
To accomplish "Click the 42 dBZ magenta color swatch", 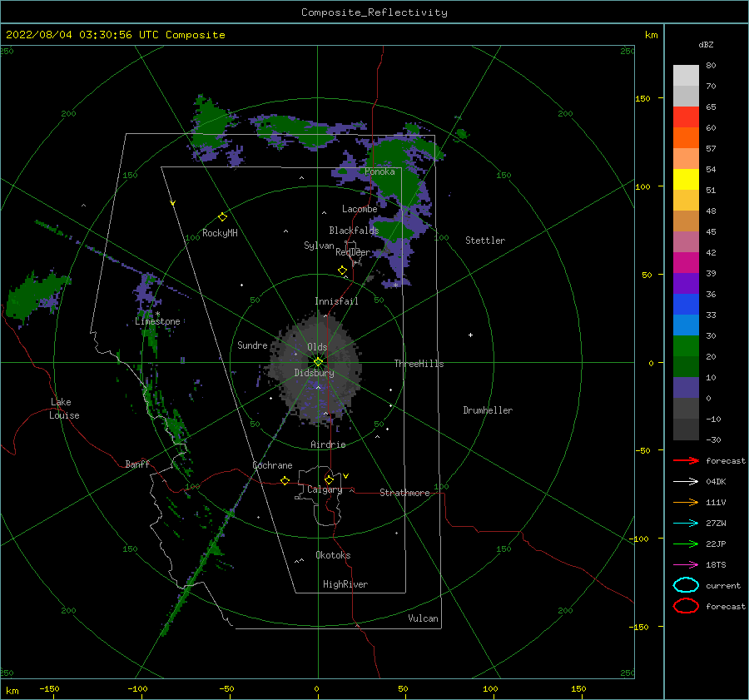I will 686,262.
